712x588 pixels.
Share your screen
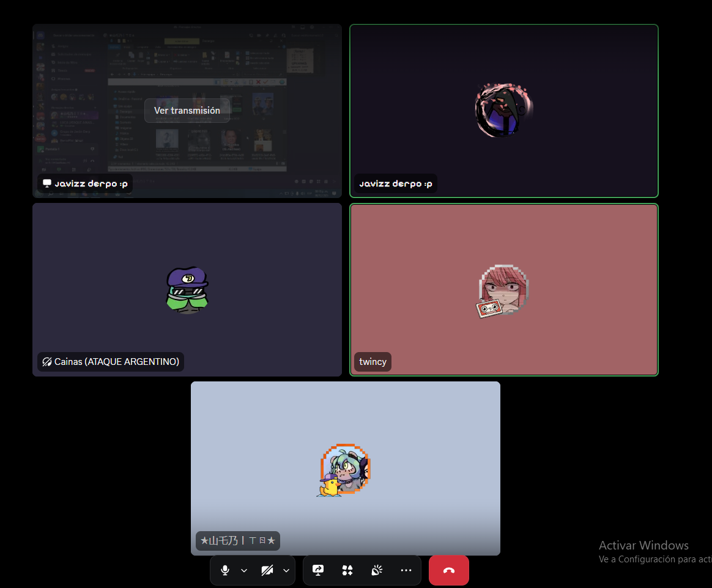[x=317, y=570]
